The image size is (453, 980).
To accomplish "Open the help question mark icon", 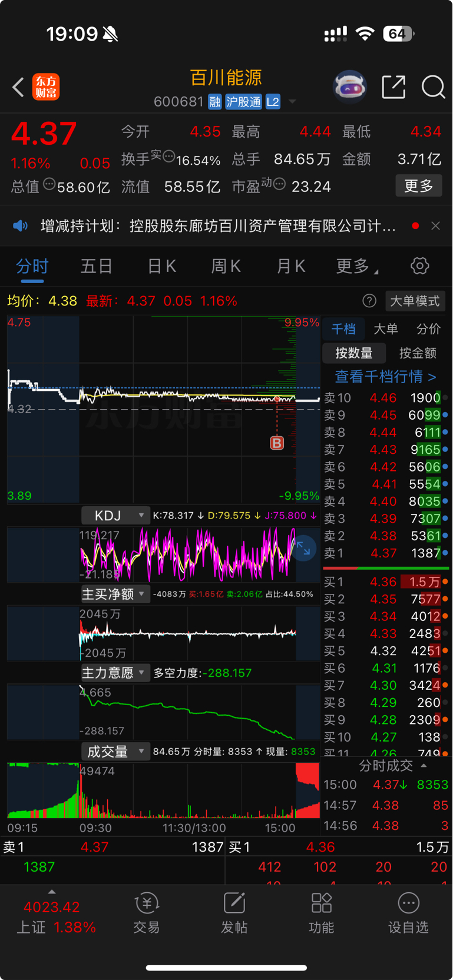I will tap(369, 301).
